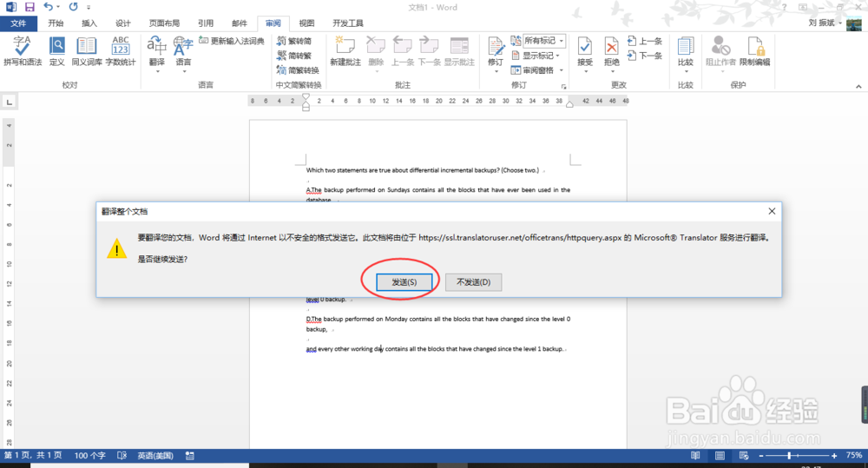Click Show Comments (显示批注)

459,51
